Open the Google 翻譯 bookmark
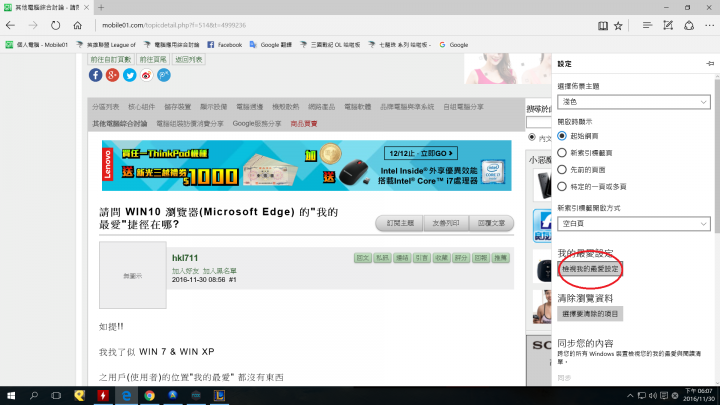This screenshot has width=720, height=405. pos(270,45)
